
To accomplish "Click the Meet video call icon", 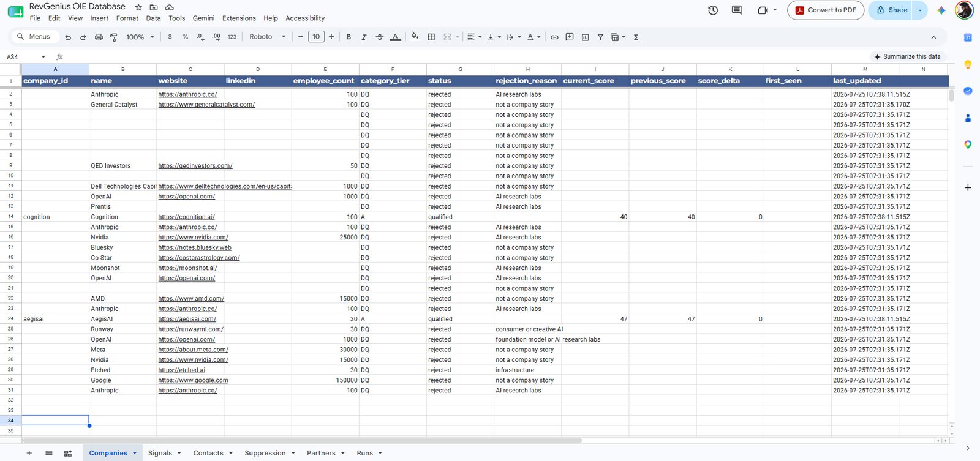I will click(763, 10).
